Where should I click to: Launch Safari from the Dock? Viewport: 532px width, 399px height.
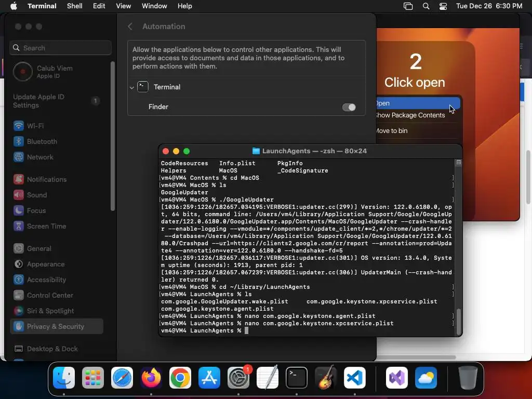122,378
